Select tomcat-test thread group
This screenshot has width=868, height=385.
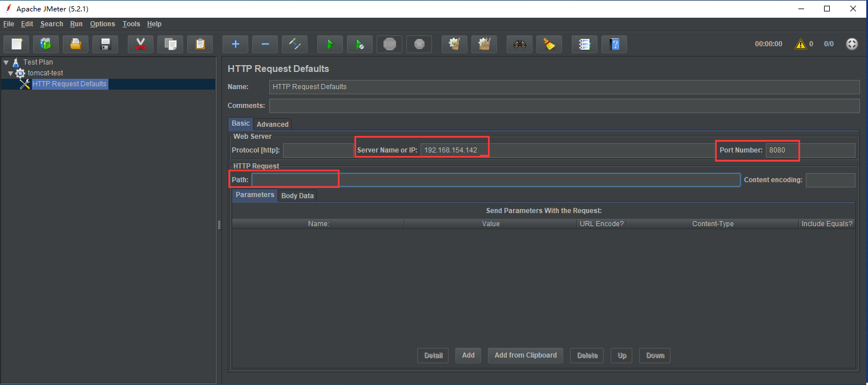[x=45, y=73]
